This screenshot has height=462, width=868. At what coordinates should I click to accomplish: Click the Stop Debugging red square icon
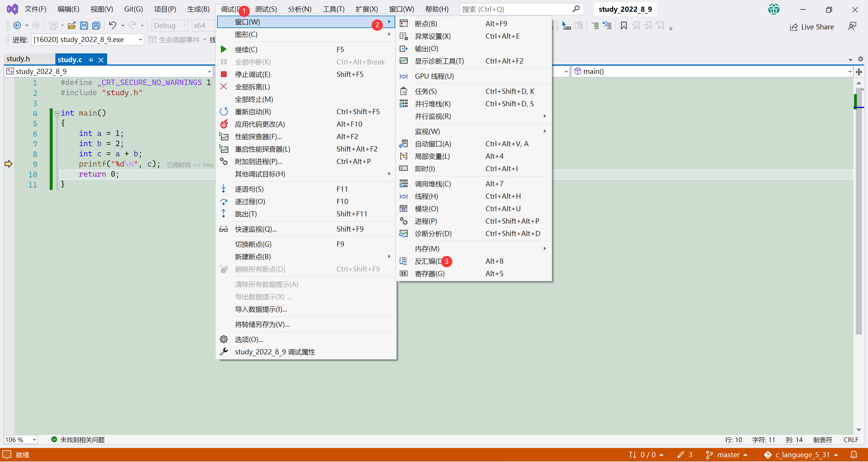(223, 74)
